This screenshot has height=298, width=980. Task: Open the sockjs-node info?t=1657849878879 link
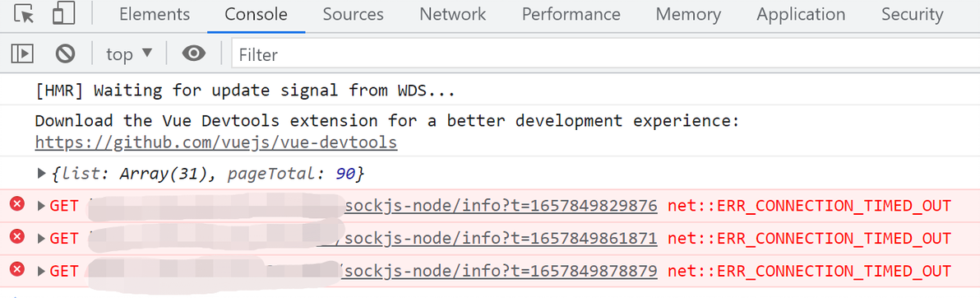502,272
